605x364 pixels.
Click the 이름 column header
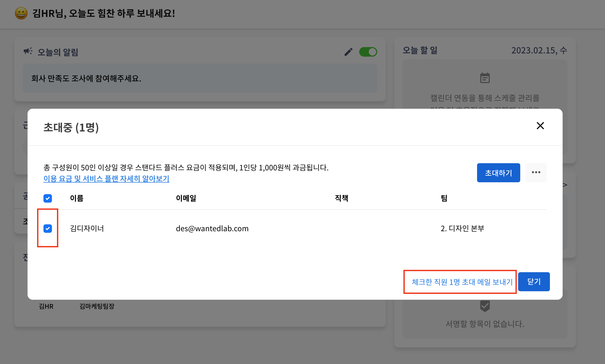77,198
